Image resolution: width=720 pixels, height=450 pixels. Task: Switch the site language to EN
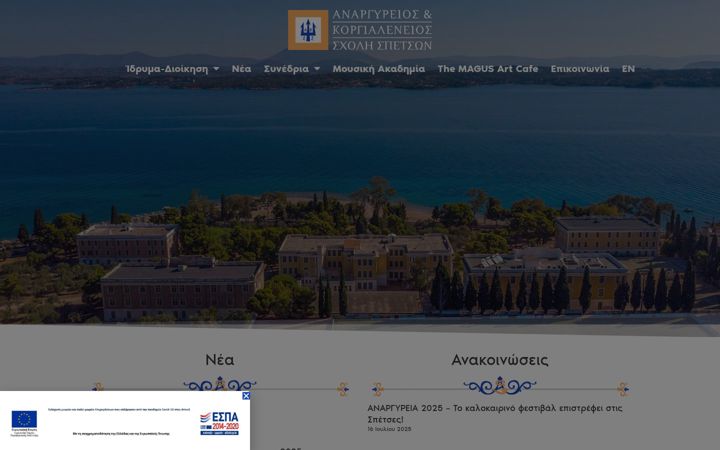click(x=628, y=69)
